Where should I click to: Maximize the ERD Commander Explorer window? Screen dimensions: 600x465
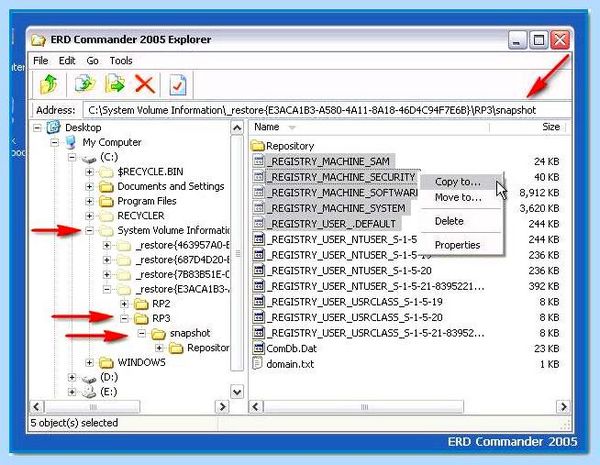(539, 40)
